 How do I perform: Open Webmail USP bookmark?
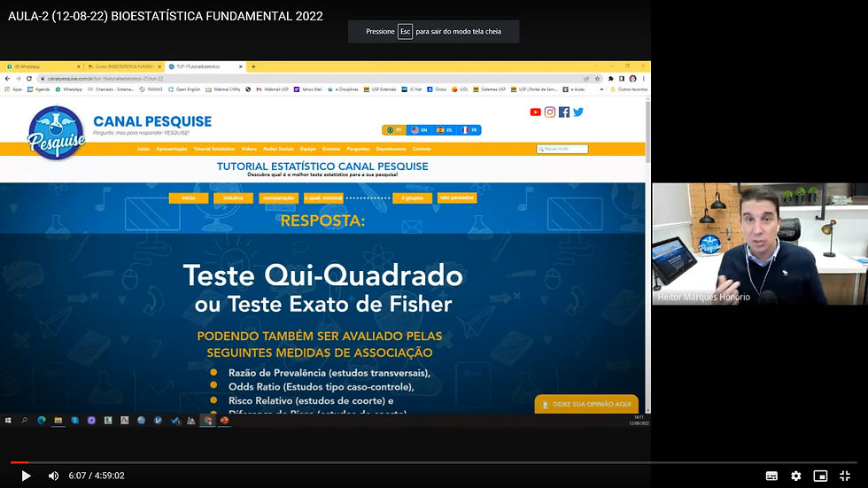coord(273,89)
